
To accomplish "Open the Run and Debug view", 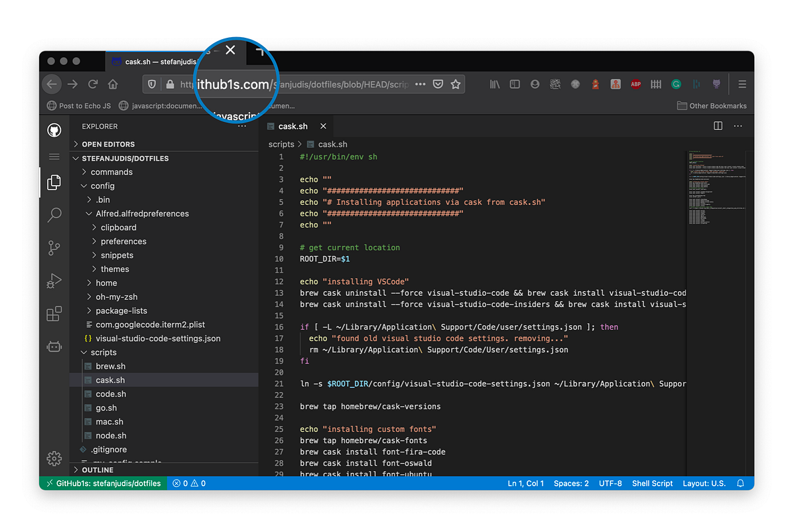I will tap(54, 280).
